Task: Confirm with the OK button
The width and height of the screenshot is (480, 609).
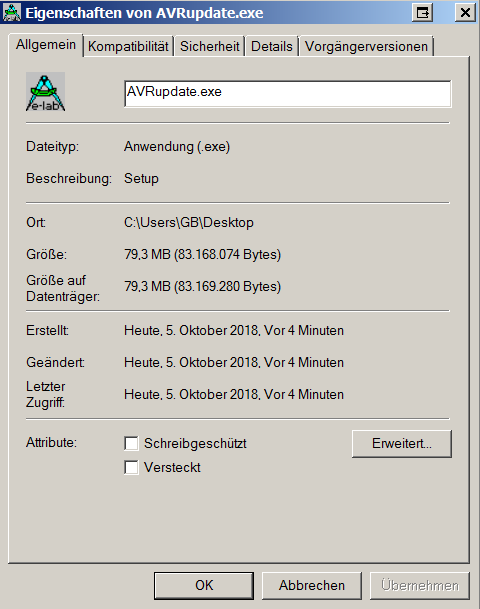Action: pyautogui.click(x=204, y=585)
